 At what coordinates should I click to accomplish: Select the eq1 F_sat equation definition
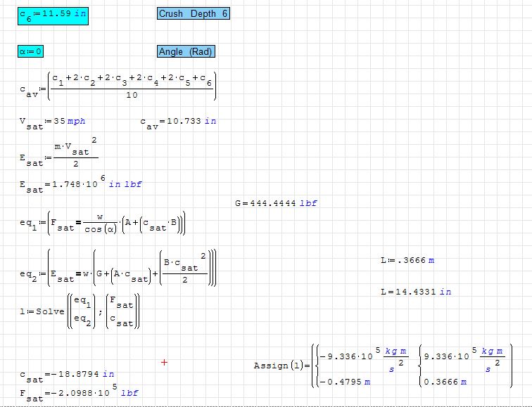tap(103, 225)
